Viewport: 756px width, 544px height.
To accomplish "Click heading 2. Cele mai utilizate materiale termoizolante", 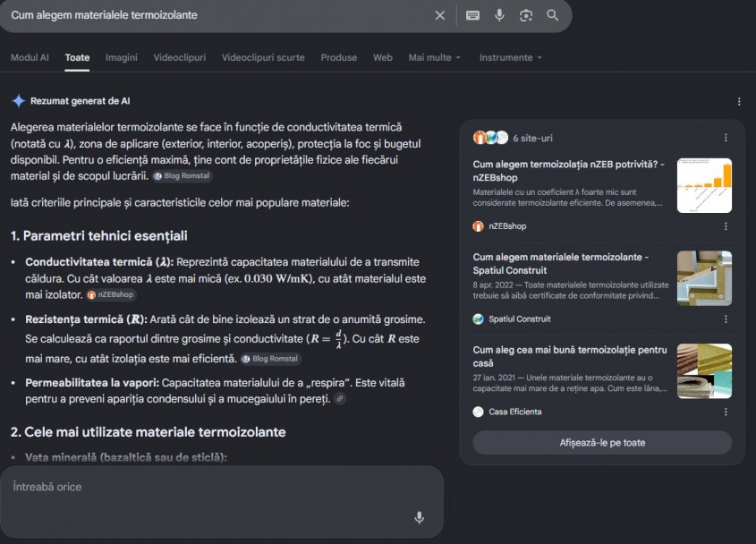I will pyautogui.click(x=148, y=432).
